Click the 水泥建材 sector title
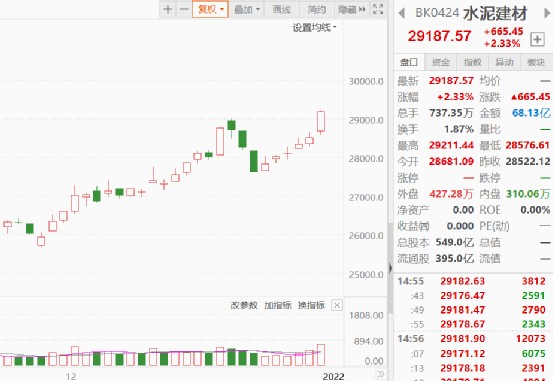 (495, 13)
